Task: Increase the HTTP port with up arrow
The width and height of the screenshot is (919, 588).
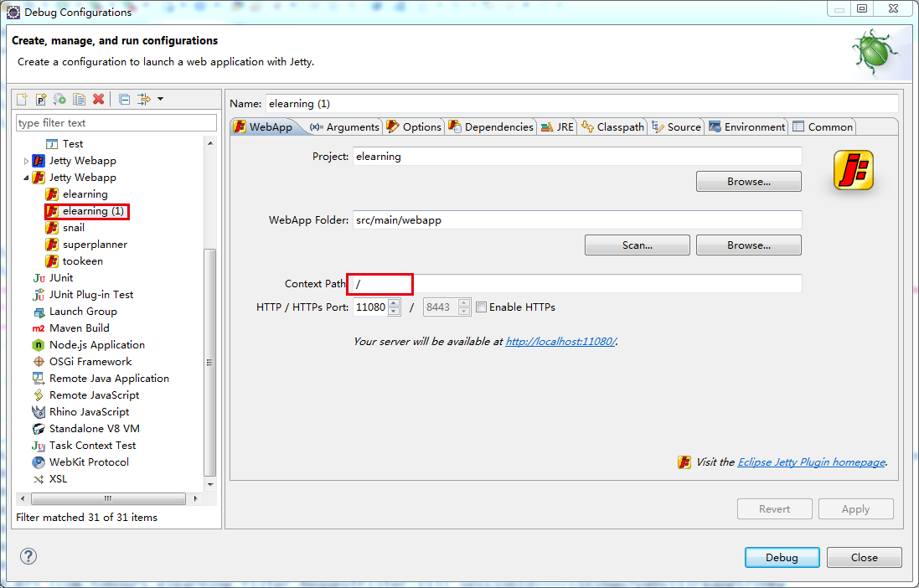Action: tap(394, 303)
